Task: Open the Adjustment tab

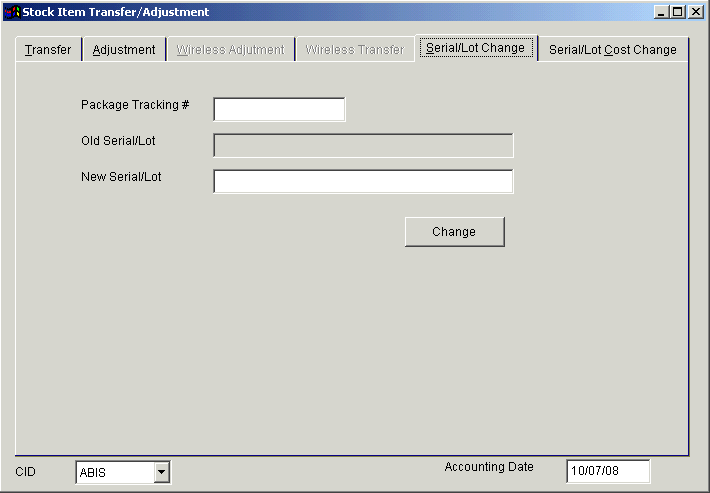Action: tap(124, 50)
